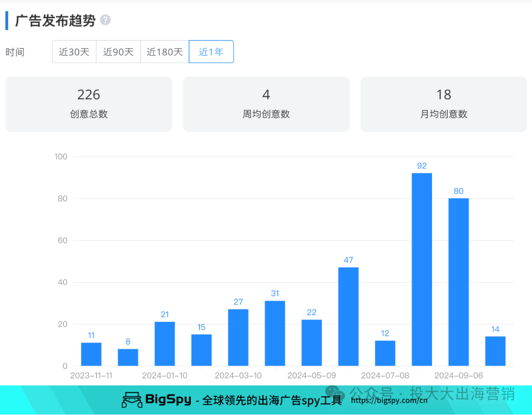Select the bar labeled 80
The image size is (532, 415).
point(459,282)
